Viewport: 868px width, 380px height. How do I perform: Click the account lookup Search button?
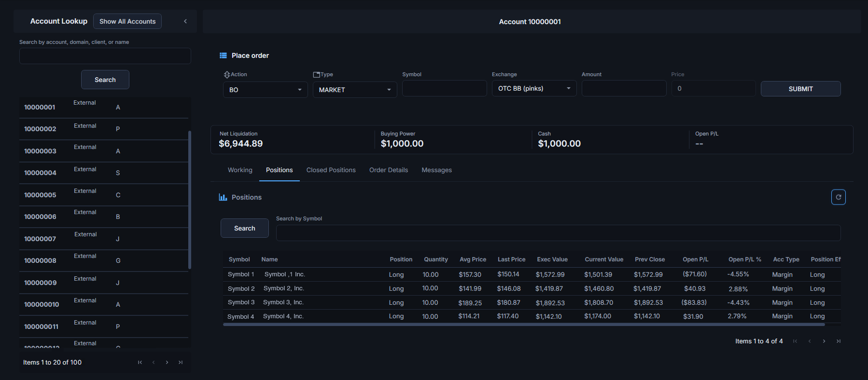tap(105, 80)
